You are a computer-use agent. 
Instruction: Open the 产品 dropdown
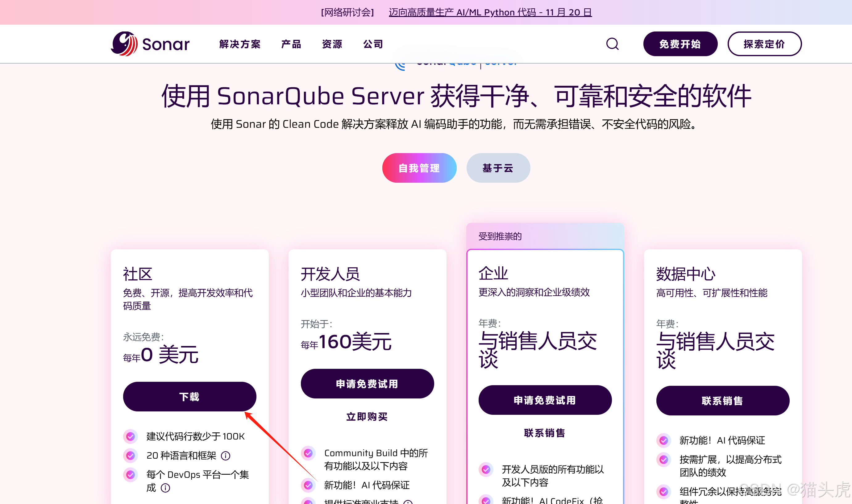pyautogui.click(x=291, y=44)
